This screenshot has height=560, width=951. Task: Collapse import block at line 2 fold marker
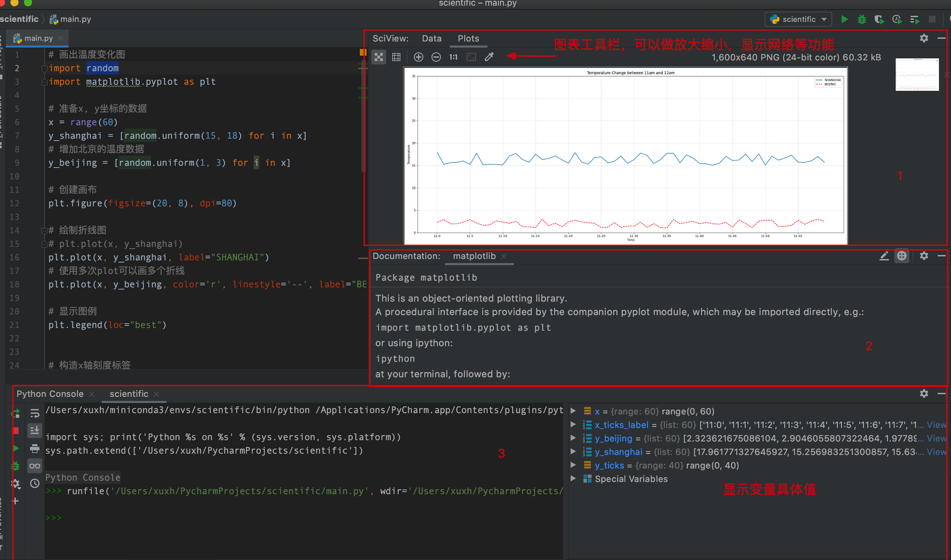click(x=44, y=68)
